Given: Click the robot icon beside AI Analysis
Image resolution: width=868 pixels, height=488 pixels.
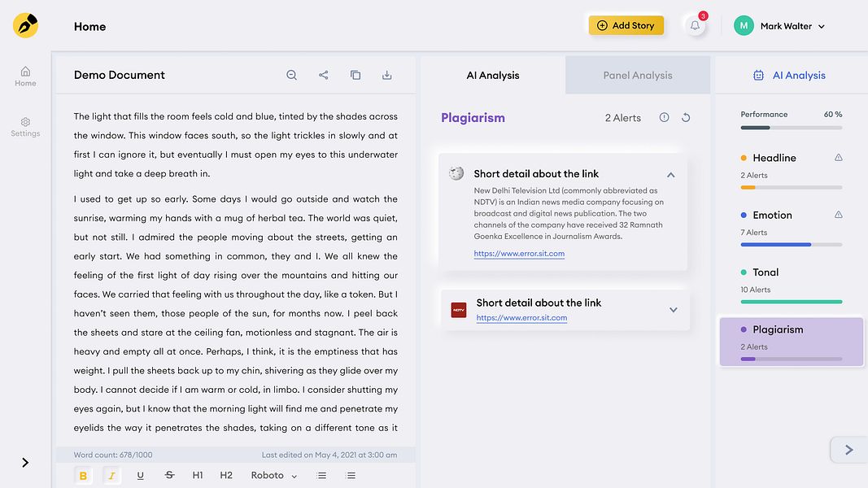Looking at the screenshot, I should (758, 76).
